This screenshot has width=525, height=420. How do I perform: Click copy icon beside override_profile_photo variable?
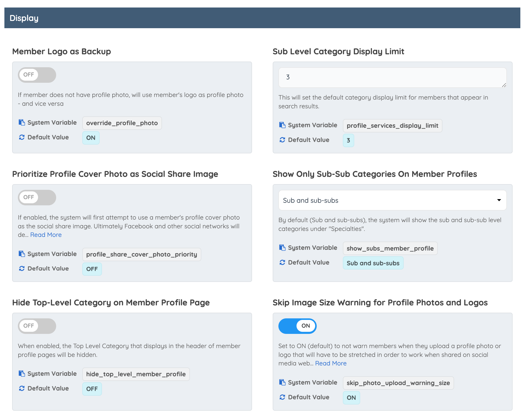(x=22, y=122)
